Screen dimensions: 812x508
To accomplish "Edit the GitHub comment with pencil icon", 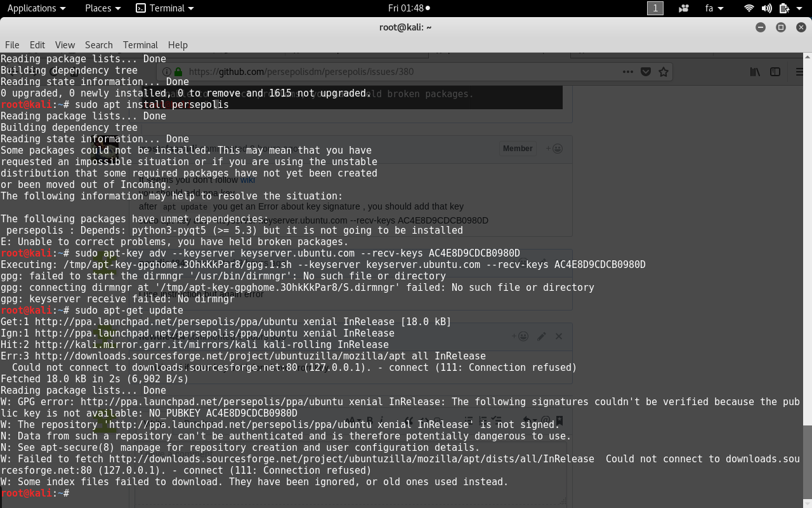I will pyautogui.click(x=542, y=337).
